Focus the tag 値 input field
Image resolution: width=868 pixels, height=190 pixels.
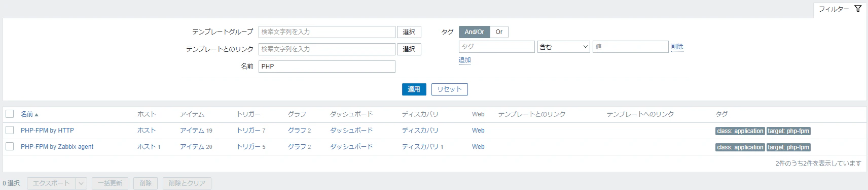tap(630, 47)
